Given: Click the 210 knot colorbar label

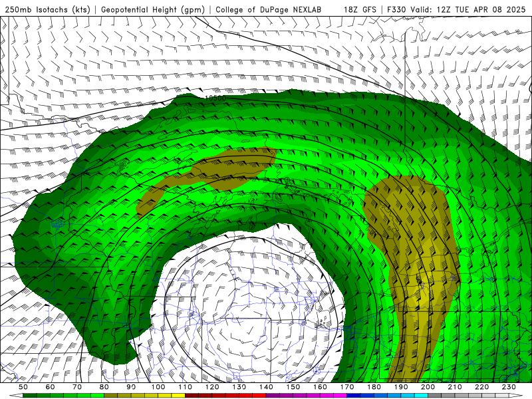Looking at the screenshot, I should (x=455, y=387).
